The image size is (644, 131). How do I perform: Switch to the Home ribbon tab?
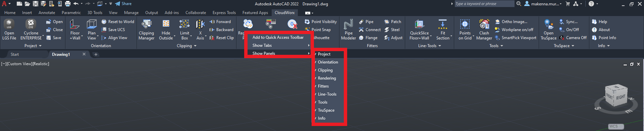(x=10, y=13)
